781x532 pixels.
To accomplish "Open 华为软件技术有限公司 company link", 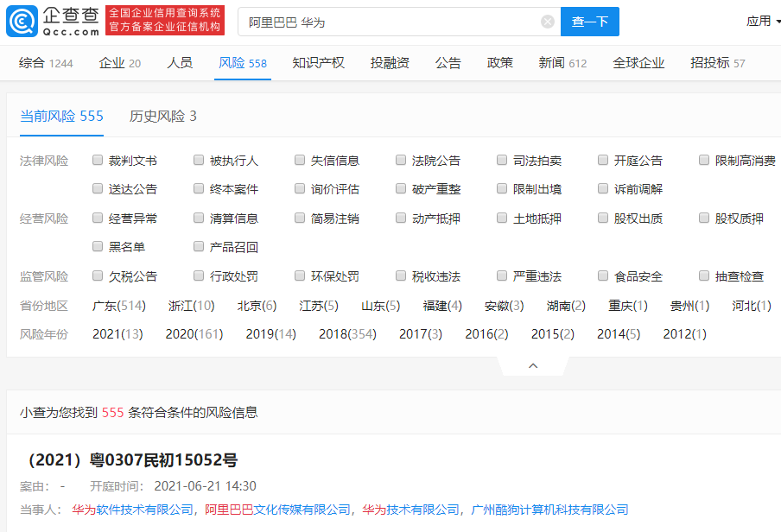I will click(132, 510).
